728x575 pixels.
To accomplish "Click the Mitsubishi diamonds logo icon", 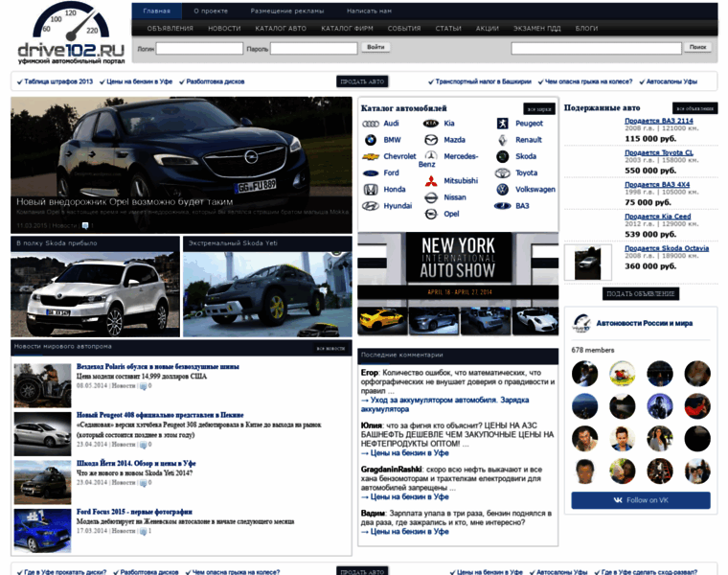I will (x=431, y=181).
